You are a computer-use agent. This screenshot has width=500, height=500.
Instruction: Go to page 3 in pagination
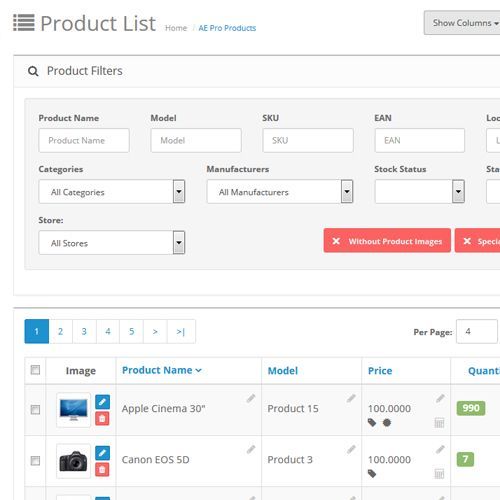tap(84, 331)
